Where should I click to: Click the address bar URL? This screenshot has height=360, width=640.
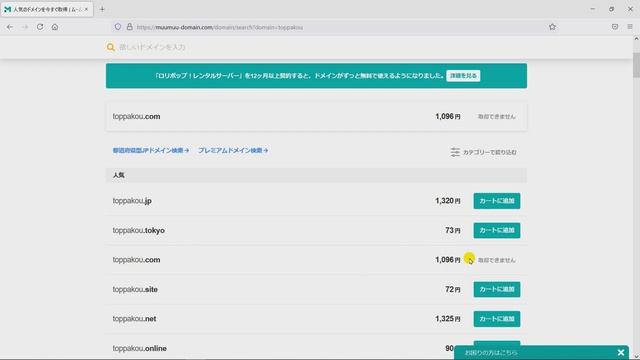click(220, 27)
